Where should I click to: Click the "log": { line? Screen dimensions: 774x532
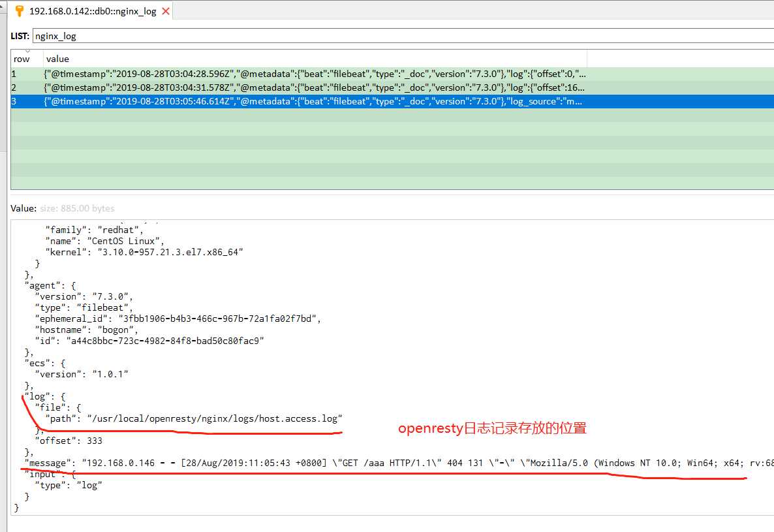click(45, 397)
